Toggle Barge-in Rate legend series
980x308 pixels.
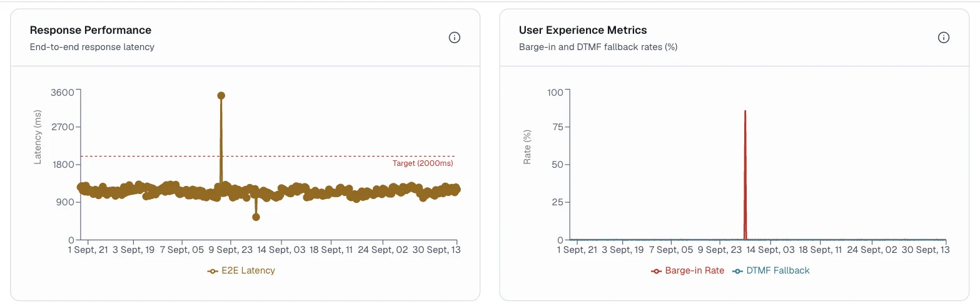tap(688, 270)
